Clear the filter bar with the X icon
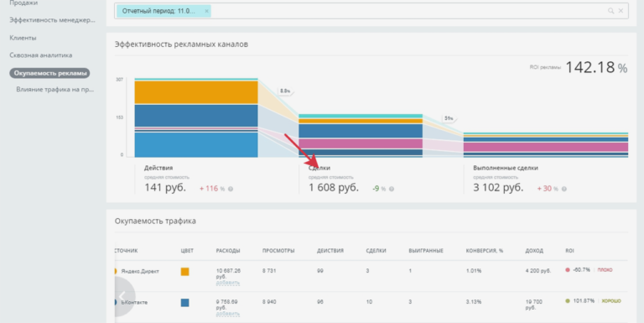The image size is (644, 323). coord(621,11)
